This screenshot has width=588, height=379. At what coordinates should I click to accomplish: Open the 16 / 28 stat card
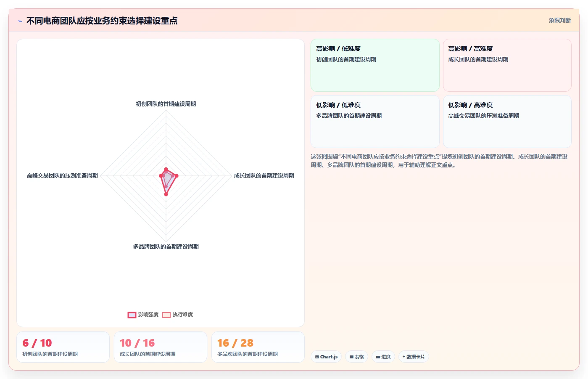[x=258, y=347]
